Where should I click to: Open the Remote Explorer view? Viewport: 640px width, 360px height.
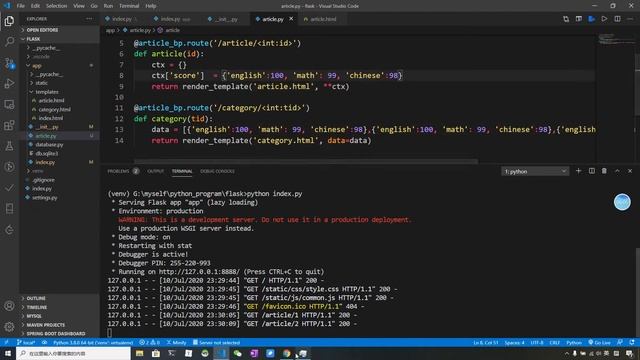(9, 104)
